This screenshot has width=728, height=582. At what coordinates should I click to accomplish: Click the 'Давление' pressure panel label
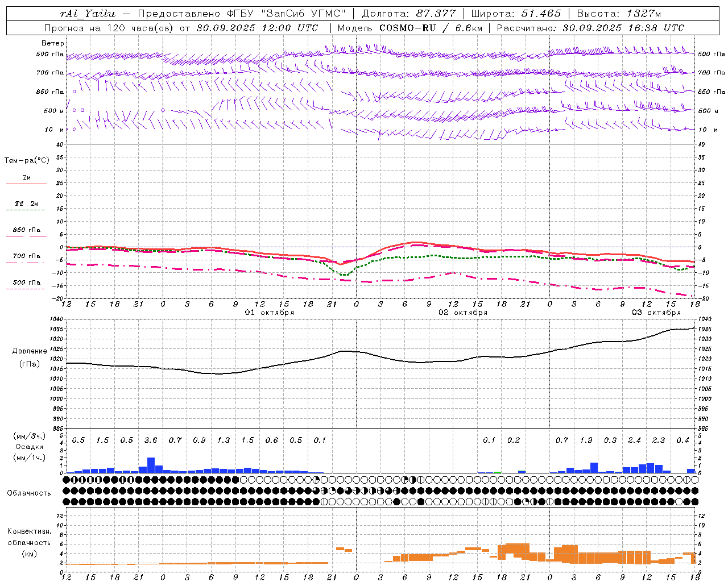(30, 351)
